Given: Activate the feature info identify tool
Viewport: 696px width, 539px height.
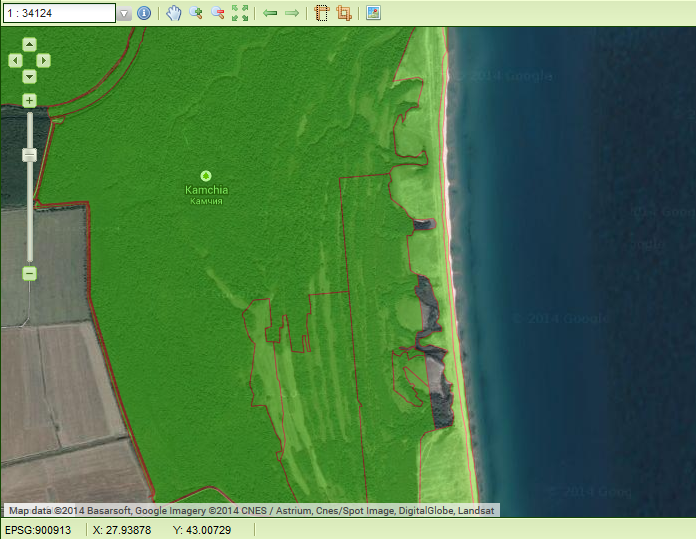Looking at the screenshot, I should click(144, 14).
